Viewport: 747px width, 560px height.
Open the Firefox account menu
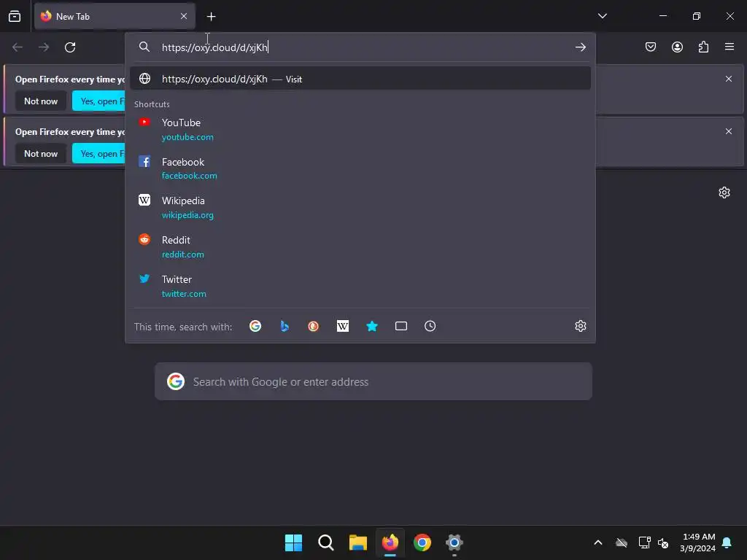pos(677,47)
